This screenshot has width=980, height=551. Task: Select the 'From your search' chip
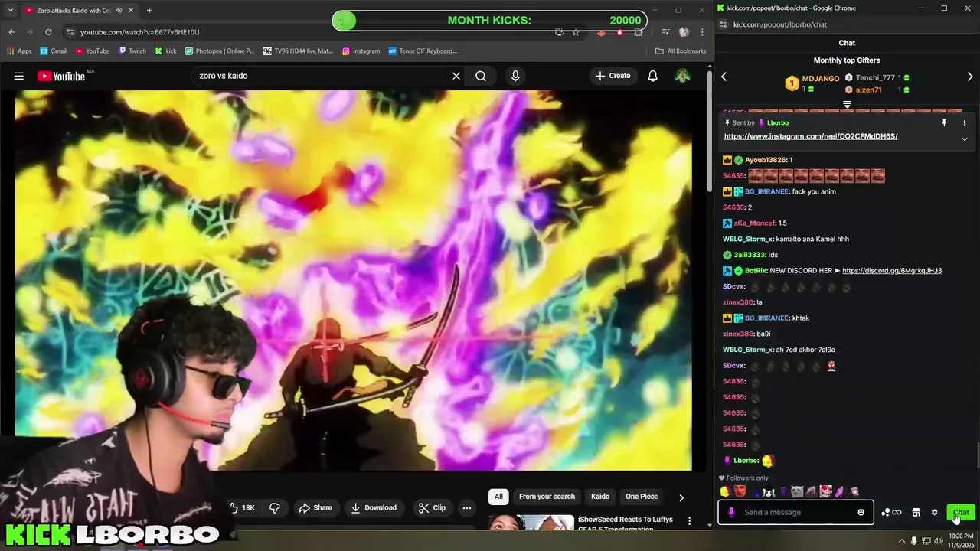[547, 497]
